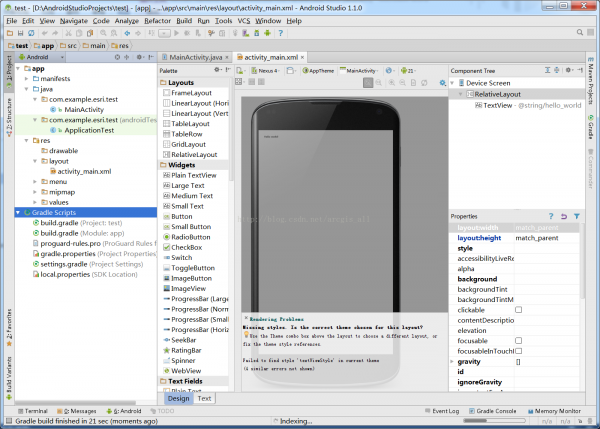This screenshot has height=429, width=600.
Task: Click the layout:height value field
Action: click(x=547, y=238)
